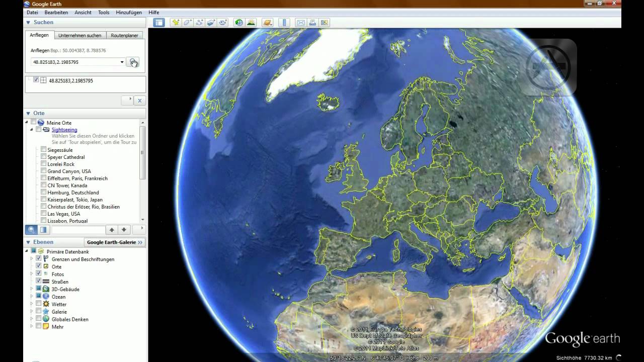644x362 pixels.
Task: Click the Sightseeing folder icon
Action: [x=46, y=130]
